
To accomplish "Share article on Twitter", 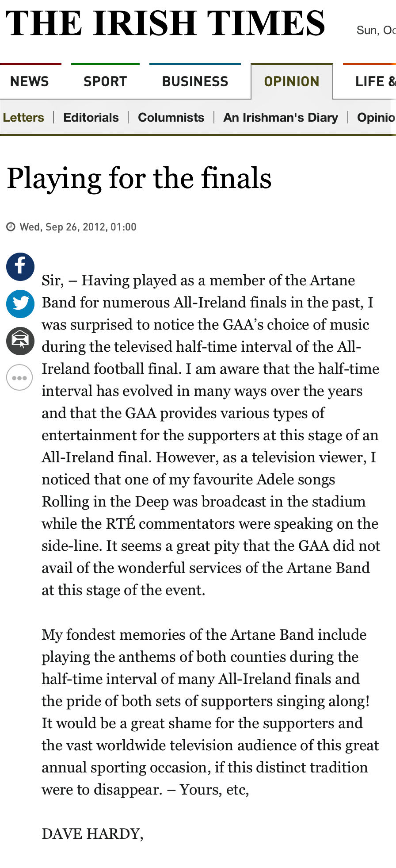I will tap(20, 304).
